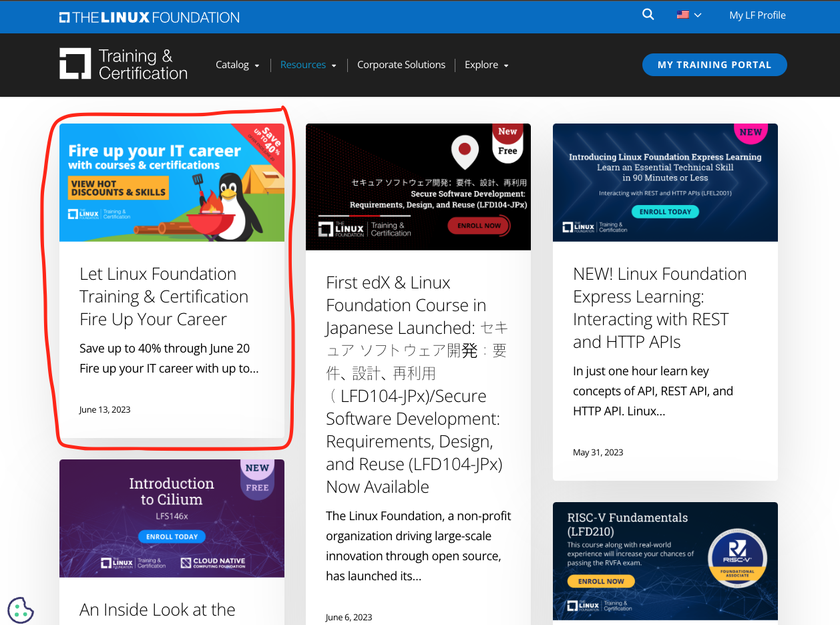Expand the Resources menu
The height and width of the screenshot is (625, 840).
coord(308,65)
